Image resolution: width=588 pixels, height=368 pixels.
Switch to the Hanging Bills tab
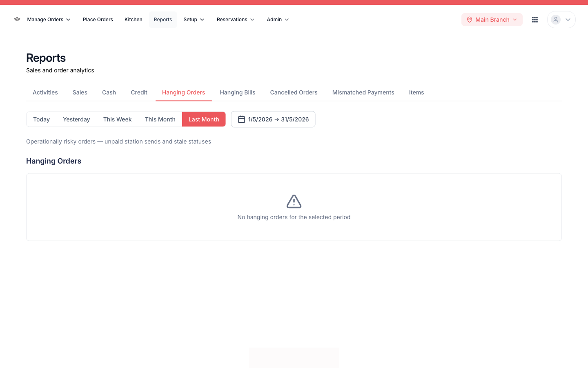tap(238, 92)
